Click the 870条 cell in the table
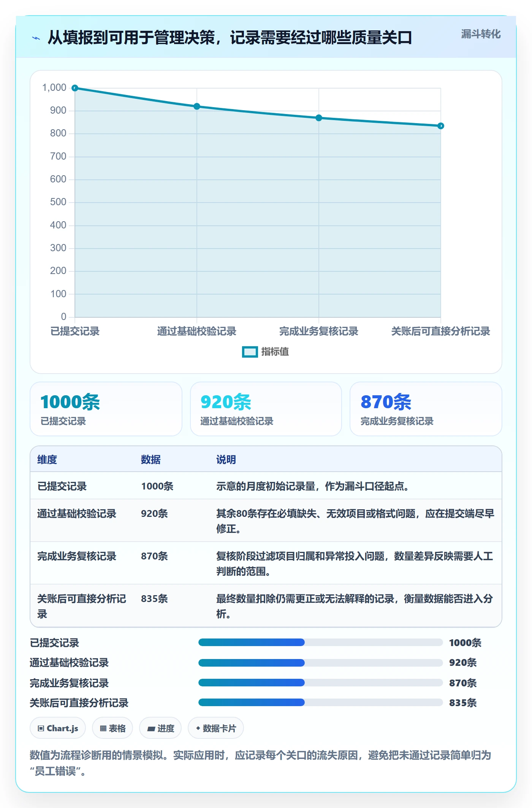 [154, 556]
